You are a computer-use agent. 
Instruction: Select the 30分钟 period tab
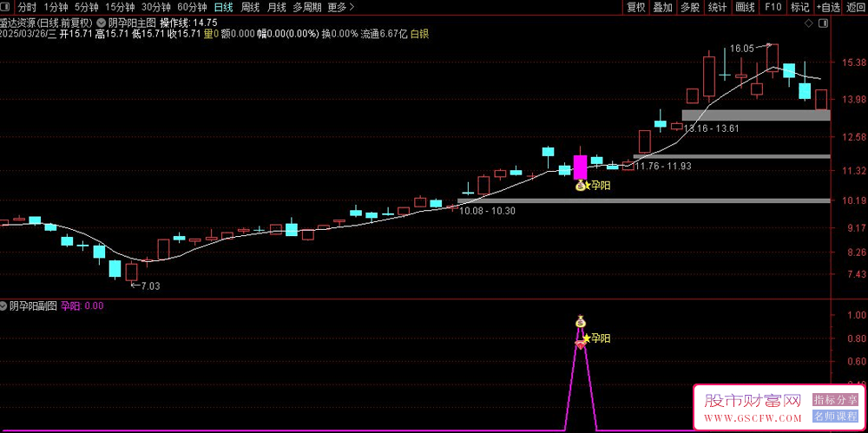[156, 7]
